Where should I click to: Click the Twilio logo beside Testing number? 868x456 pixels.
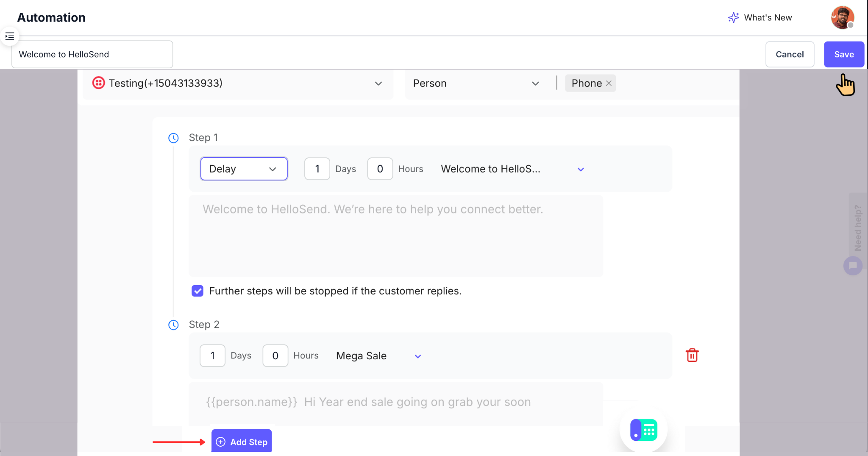(x=98, y=83)
